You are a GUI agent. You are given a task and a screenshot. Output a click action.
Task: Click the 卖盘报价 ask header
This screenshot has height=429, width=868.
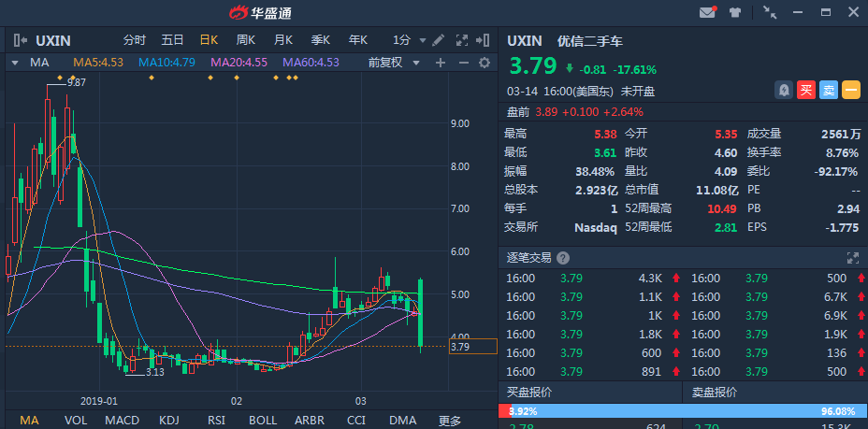[714, 393]
